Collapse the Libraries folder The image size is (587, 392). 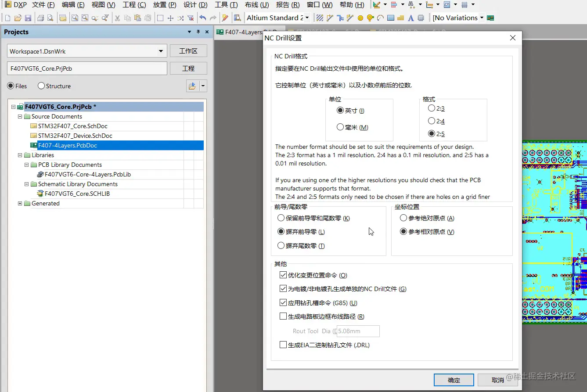[20, 155]
